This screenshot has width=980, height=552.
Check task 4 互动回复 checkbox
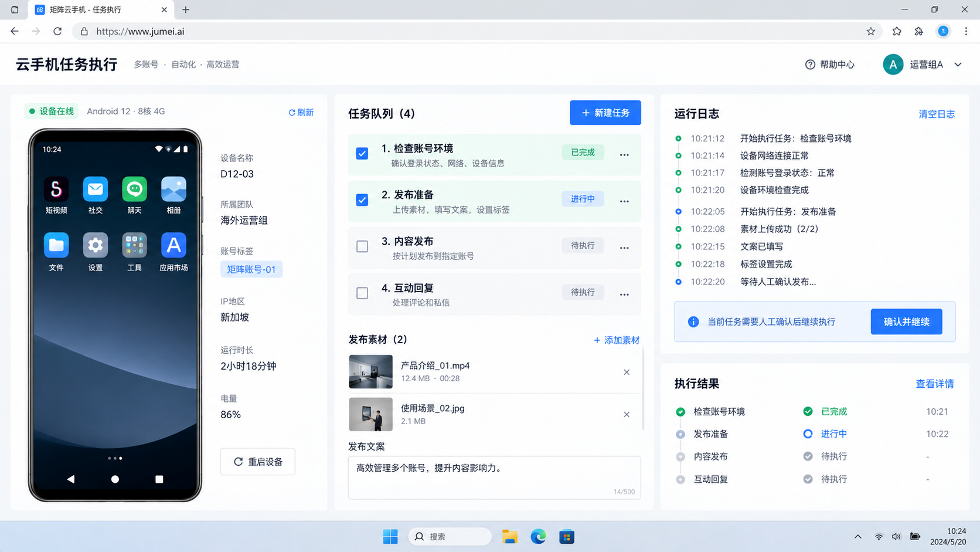coord(362,293)
